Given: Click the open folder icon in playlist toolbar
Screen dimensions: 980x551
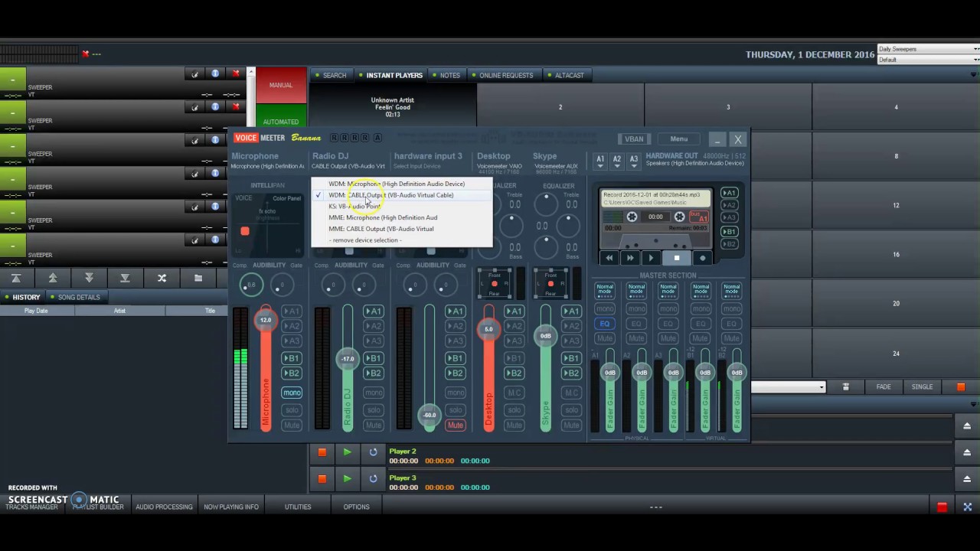Looking at the screenshot, I should click(x=198, y=278).
